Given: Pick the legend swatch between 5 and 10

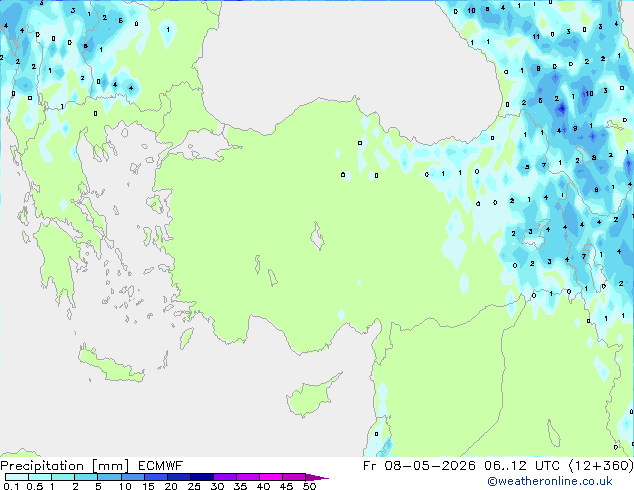Looking at the screenshot, I should (x=109, y=477).
